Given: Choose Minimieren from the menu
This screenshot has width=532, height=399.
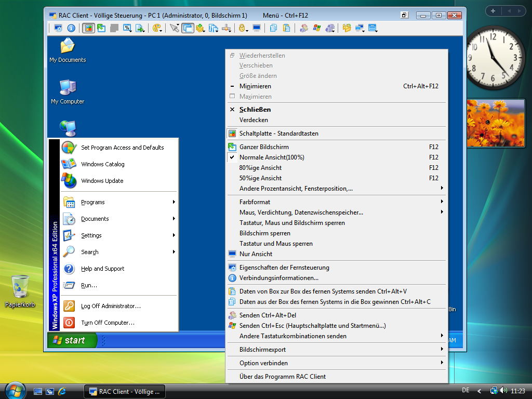Looking at the screenshot, I should (x=337, y=86).
